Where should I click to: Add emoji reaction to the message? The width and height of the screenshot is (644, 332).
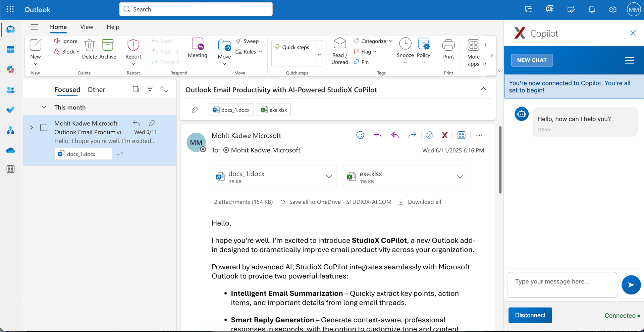click(360, 135)
